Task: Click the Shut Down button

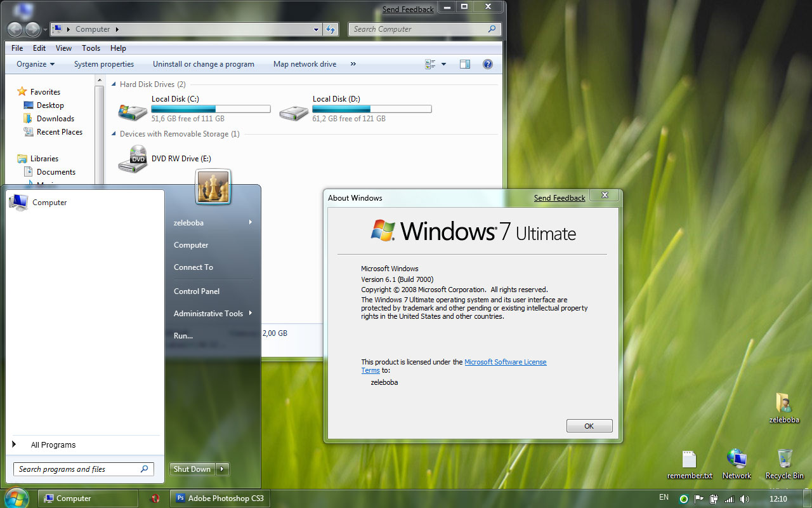Action: coord(192,469)
